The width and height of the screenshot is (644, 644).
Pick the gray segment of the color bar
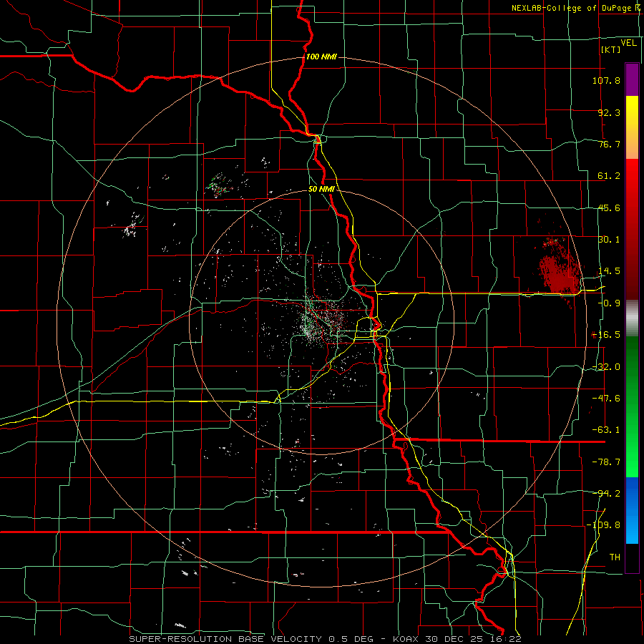pos(632,318)
